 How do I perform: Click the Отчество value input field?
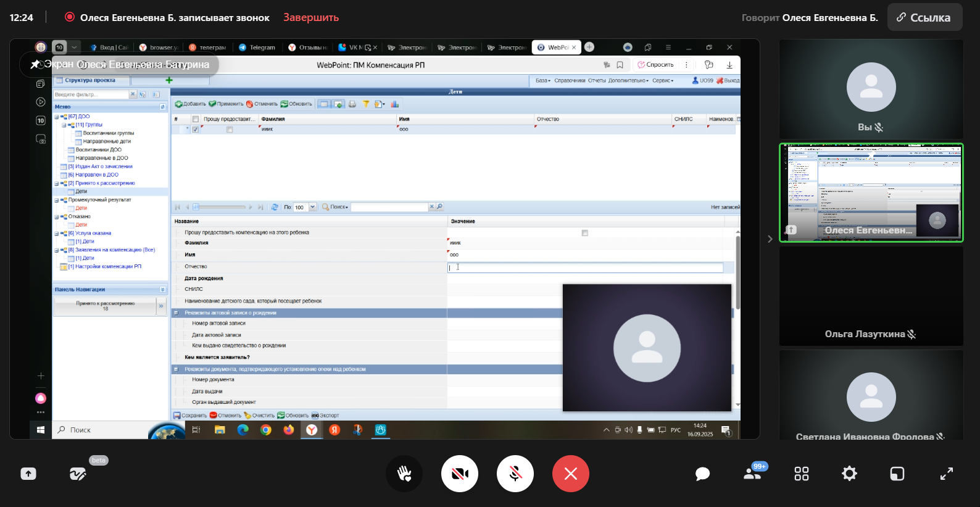(585, 267)
